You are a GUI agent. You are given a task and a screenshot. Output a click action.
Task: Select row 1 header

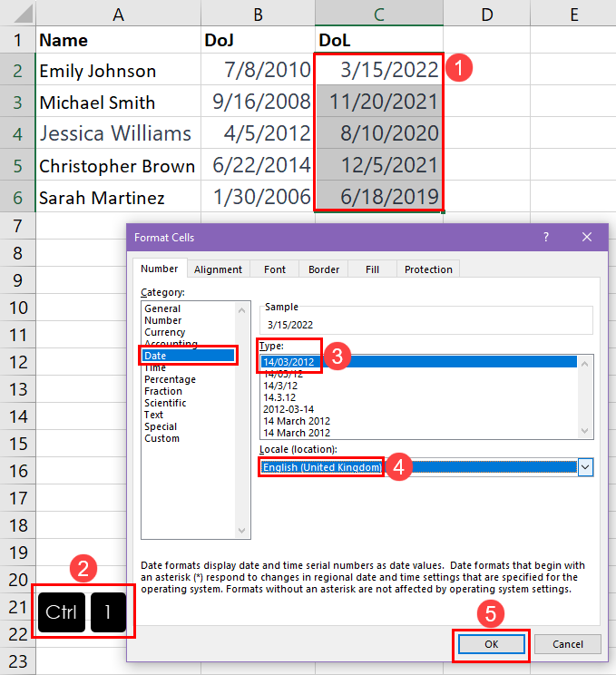pyautogui.click(x=17, y=40)
